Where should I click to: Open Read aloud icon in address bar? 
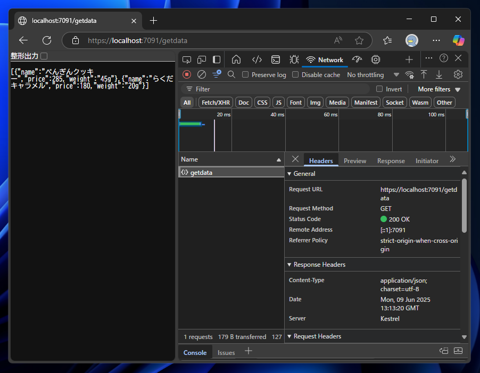tap(338, 40)
